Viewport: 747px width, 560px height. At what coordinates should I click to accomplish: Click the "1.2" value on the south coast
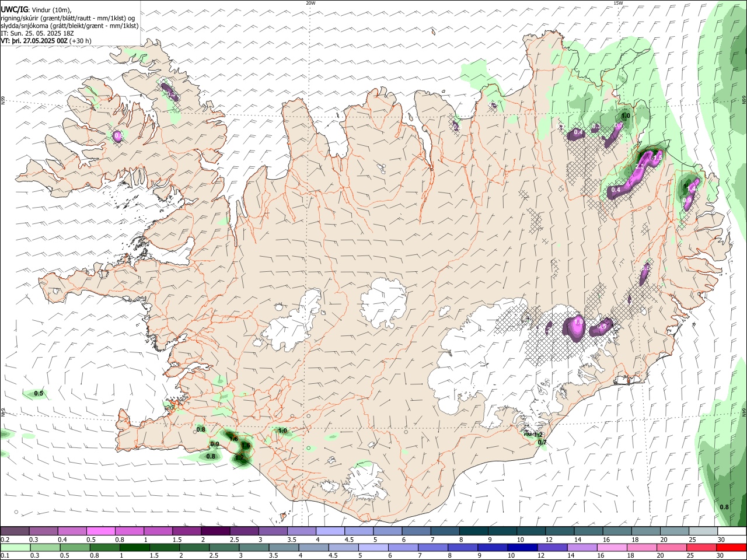(538, 435)
